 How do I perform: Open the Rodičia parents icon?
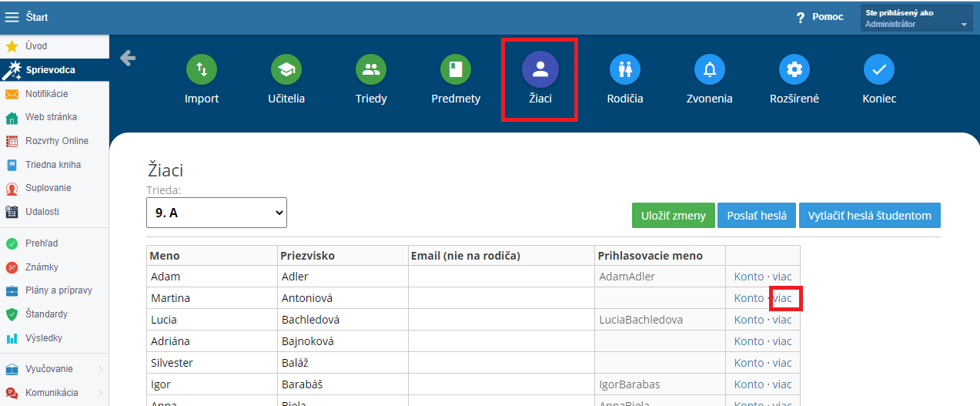point(625,70)
